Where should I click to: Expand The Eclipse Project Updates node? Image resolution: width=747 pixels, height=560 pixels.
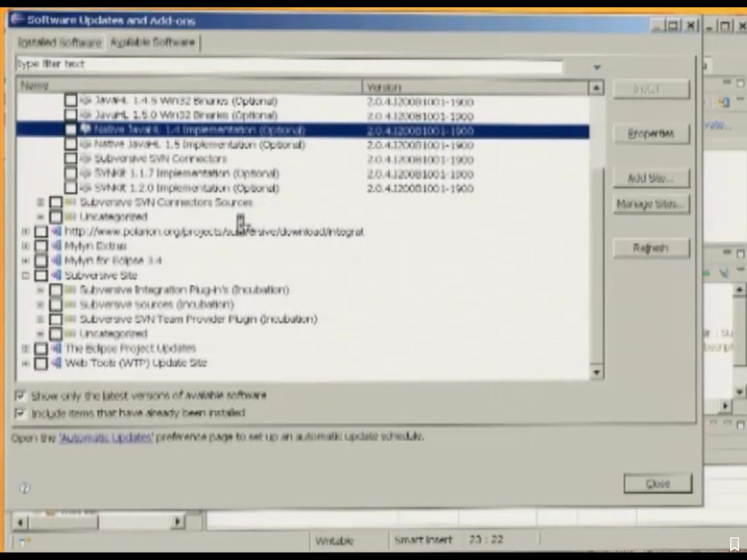coord(26,348)
